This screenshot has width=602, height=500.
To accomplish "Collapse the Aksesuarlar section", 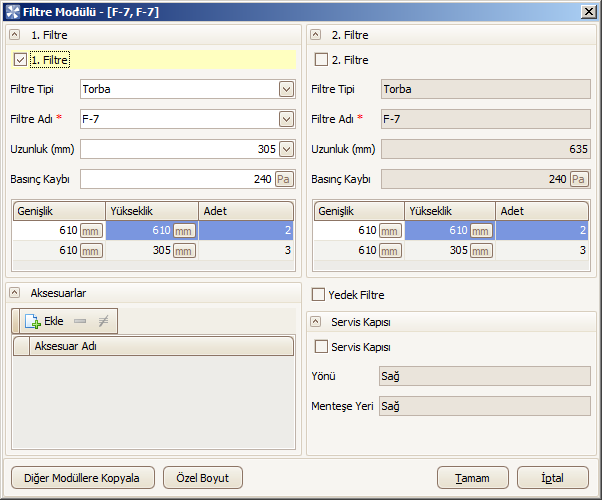I will coord(15,293).
